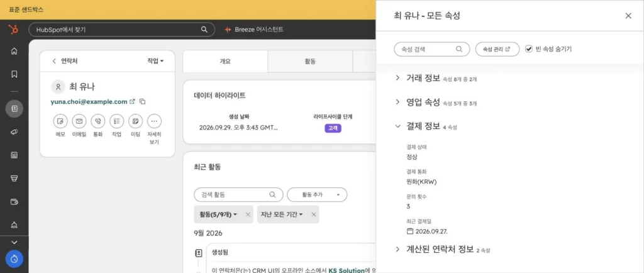The image size is (644, 273).
Task: Switch to the 개요 tab
Action: (x=225, y=61)
